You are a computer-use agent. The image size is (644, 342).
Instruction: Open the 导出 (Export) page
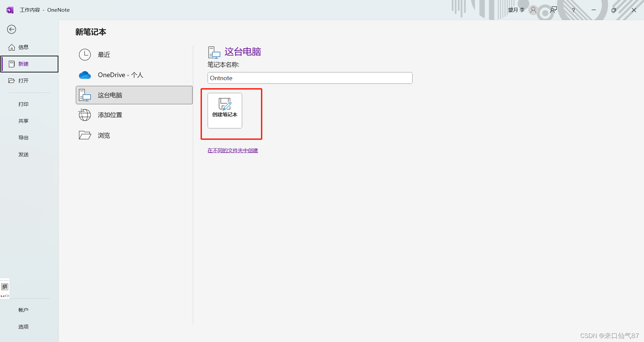coord(29,138)
